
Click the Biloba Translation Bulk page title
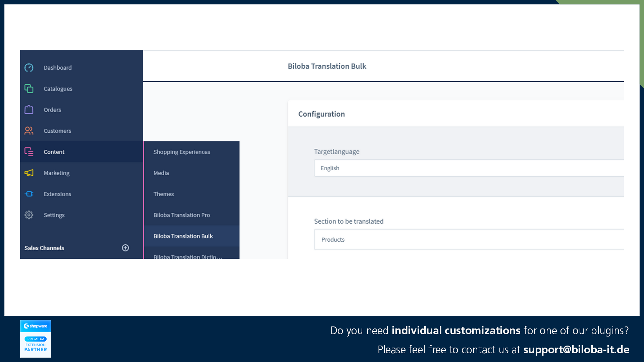pyautogui.click(x=327, y=66)
